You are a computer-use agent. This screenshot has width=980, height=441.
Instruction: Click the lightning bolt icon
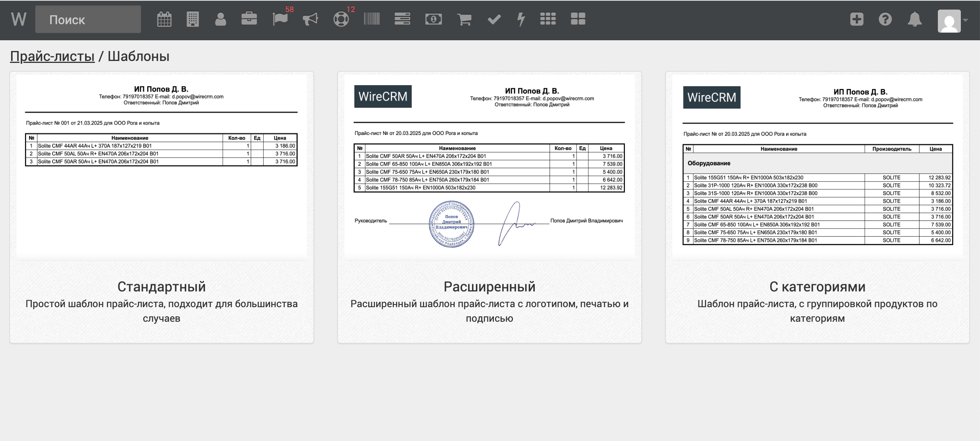point(521,19)
